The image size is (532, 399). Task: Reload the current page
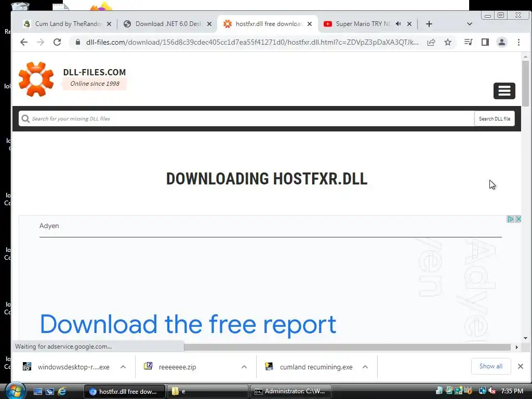tap(57, 42)
